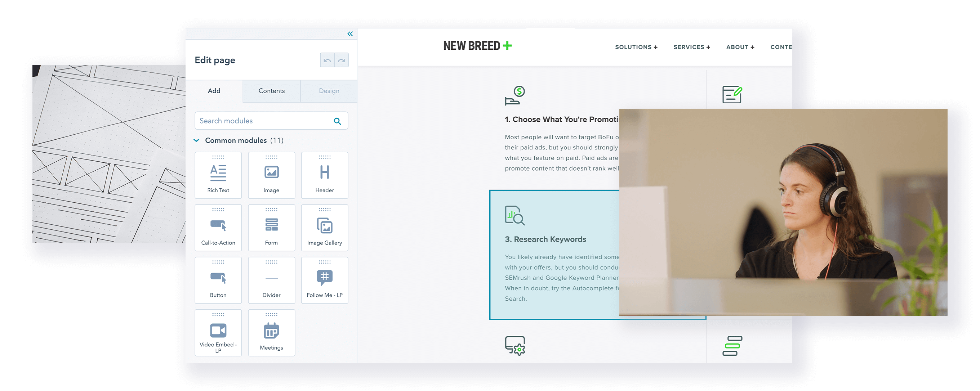The height and width of the screenshot is (391, 980).
Task: Open the Services + navigation menu
Action: point(692,47)
